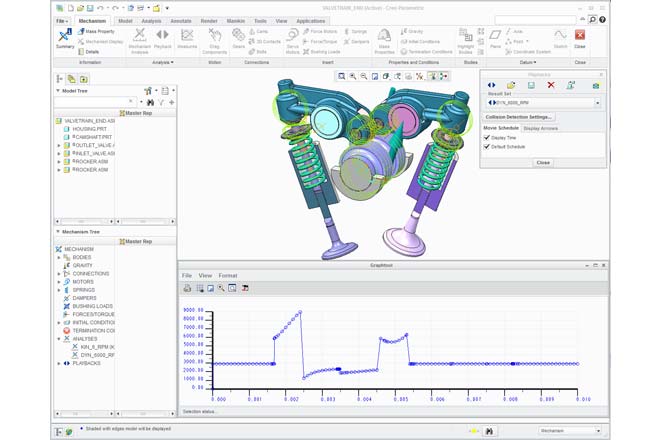Screen dimensions: 660x440
Task: Launch the Playback tool in ribbon
Action: [x=162, y=39]
